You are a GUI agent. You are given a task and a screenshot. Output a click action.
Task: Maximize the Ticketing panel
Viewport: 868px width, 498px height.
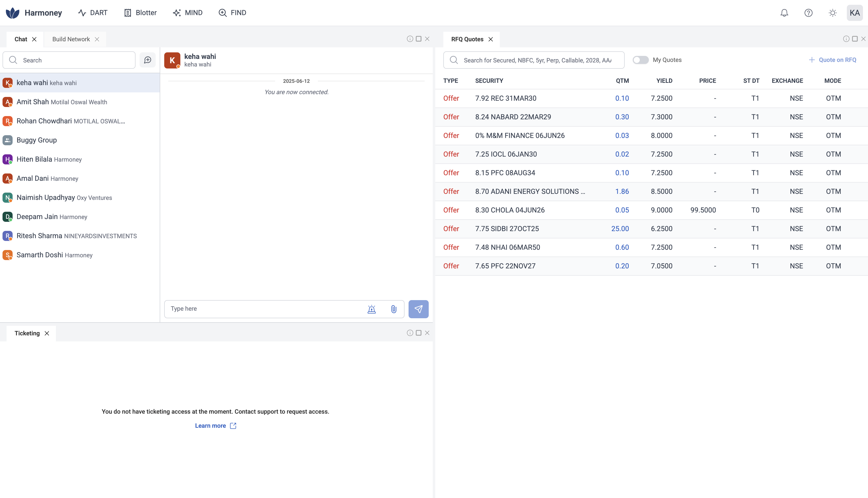(418, 333)
